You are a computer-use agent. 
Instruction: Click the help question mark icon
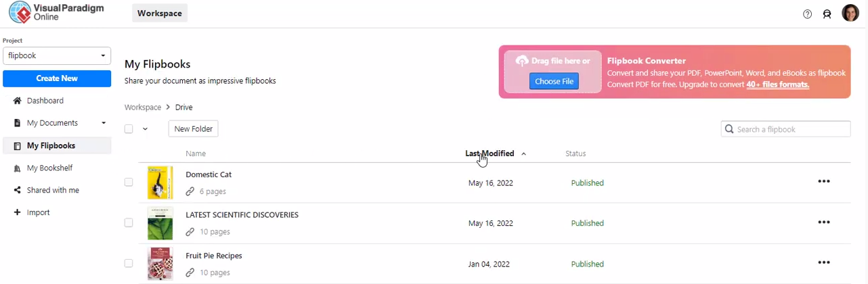807,14
